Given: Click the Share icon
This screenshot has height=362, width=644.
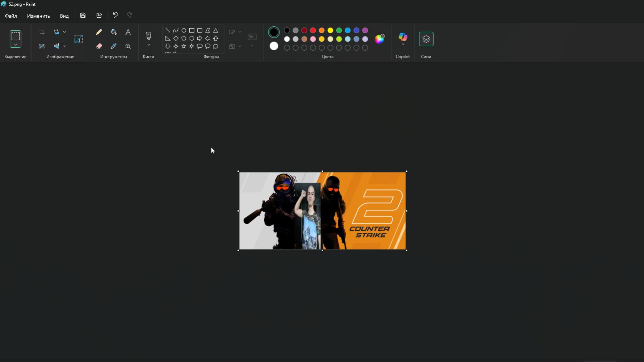Looking at the screenshot, I should pos(99,15).
